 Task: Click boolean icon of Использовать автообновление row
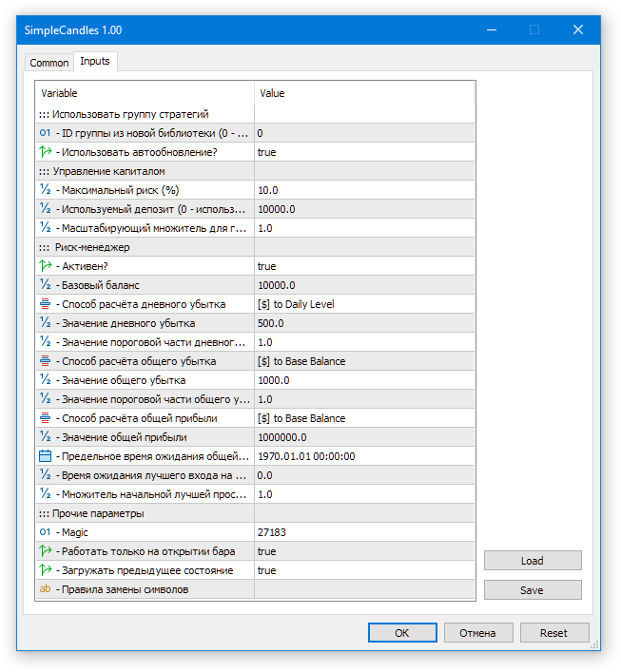[x=45, y=152]
